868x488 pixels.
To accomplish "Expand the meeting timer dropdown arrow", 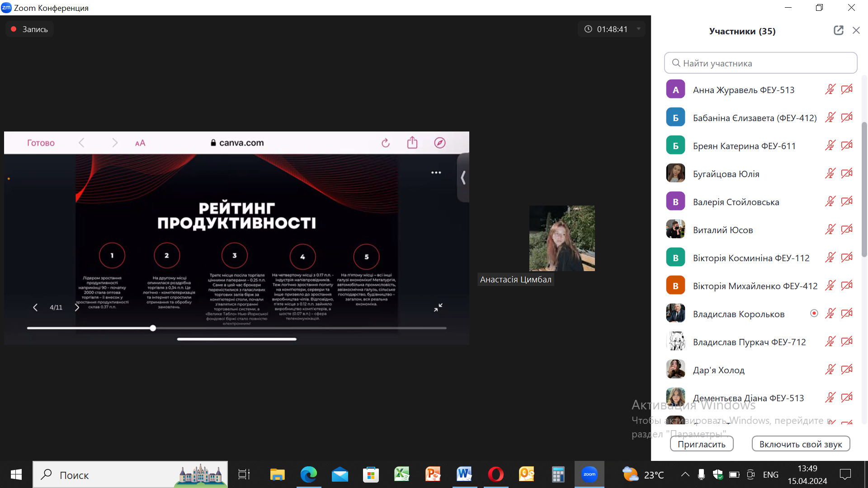I will pyautogui.click(x=639, y=29).
